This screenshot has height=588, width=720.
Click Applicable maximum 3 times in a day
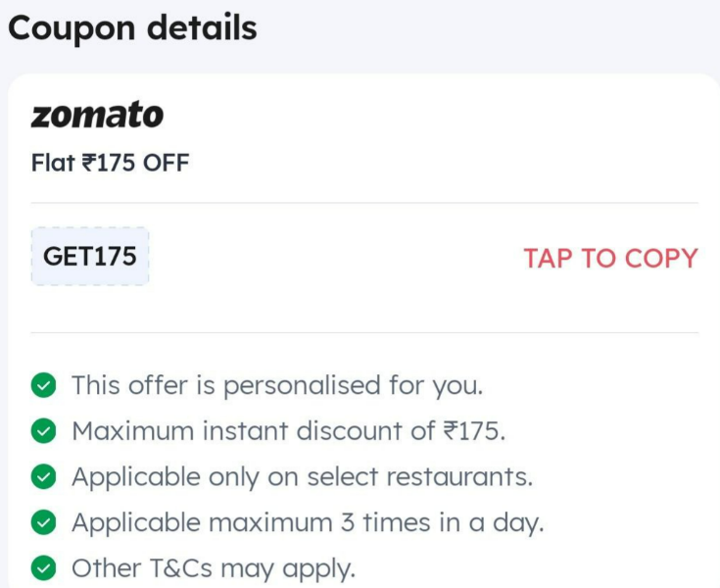pos(308,522)
